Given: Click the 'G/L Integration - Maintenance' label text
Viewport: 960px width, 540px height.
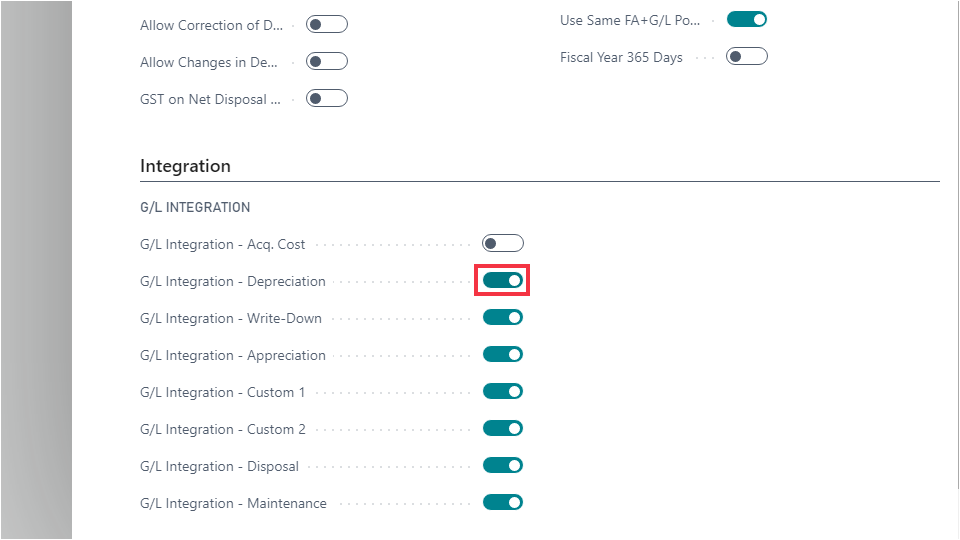Looking at the screenshot, I should (233, 503).
